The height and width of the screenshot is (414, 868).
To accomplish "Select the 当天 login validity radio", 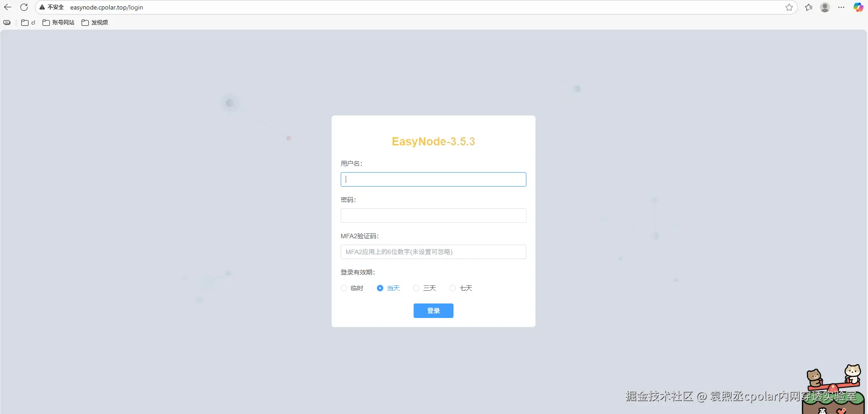I will pos(380,288).
